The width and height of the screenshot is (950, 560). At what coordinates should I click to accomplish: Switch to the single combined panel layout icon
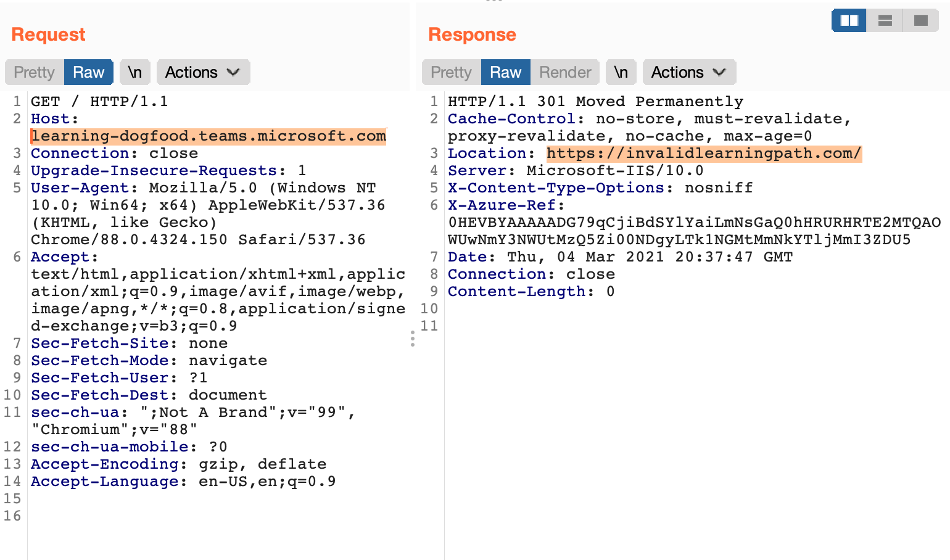(920, 20)
